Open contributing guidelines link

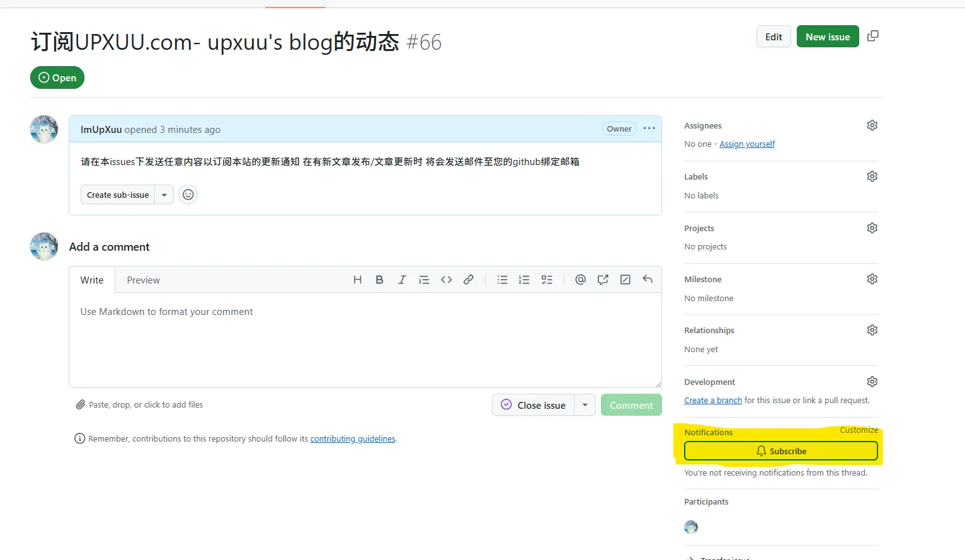pyautogui.click(x=353, y=439)
